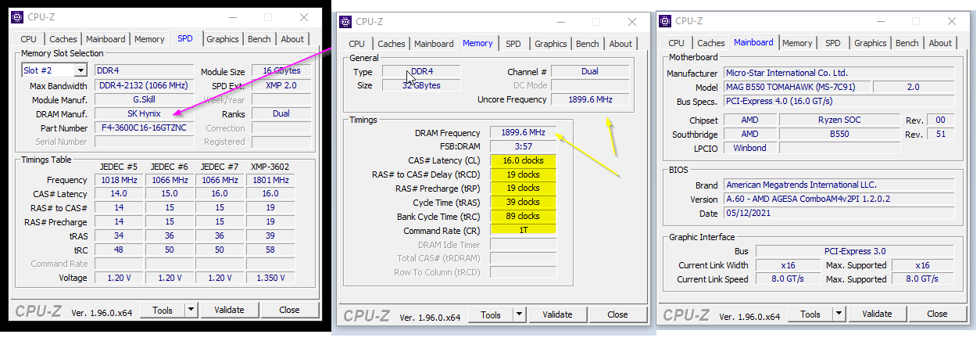
Task: Click the DDR4-2132 (1066 MHz) max bandwidth field
Action: 144,86
